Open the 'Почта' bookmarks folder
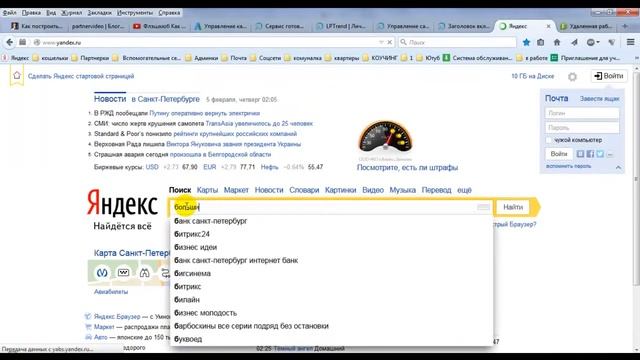Viewport: 640px width, 360px height. [x=234, y=58]
